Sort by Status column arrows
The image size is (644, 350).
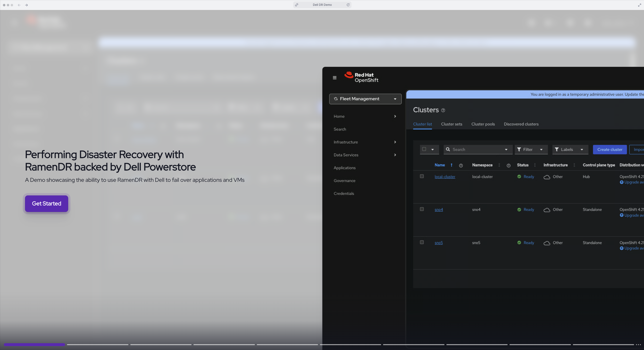(535, 165)
